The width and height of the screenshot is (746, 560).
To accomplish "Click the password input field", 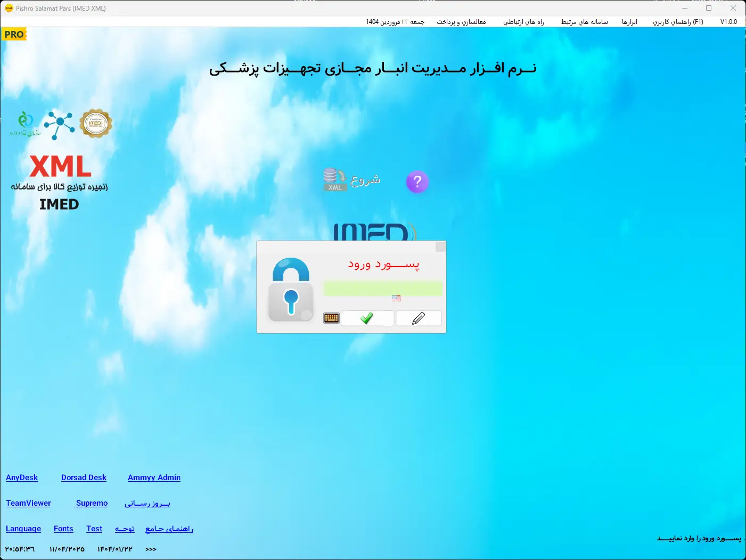I will tap(383, 289).
